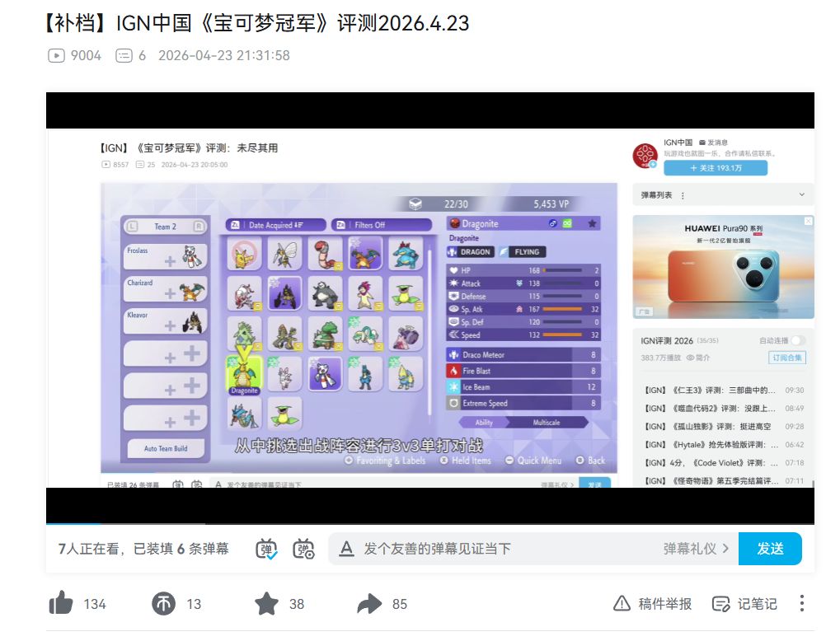Image resolution: width=840 pixels, height=641 pixels.
Task: Select the Team 2 tab
Action: (x=165, y=227)
